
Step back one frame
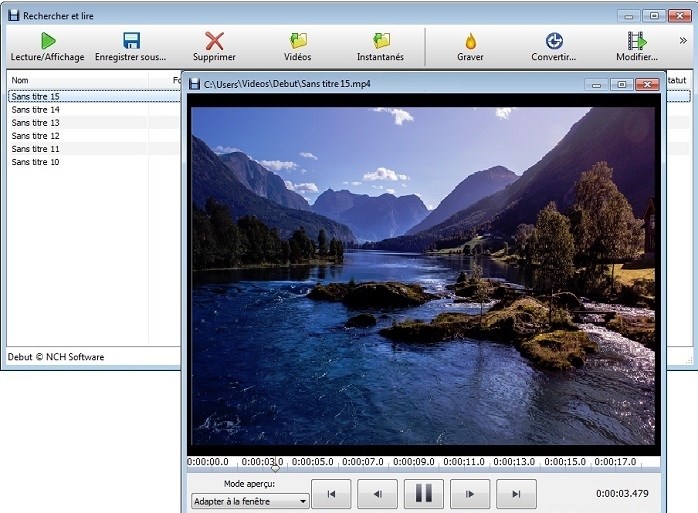click(377, 494)
